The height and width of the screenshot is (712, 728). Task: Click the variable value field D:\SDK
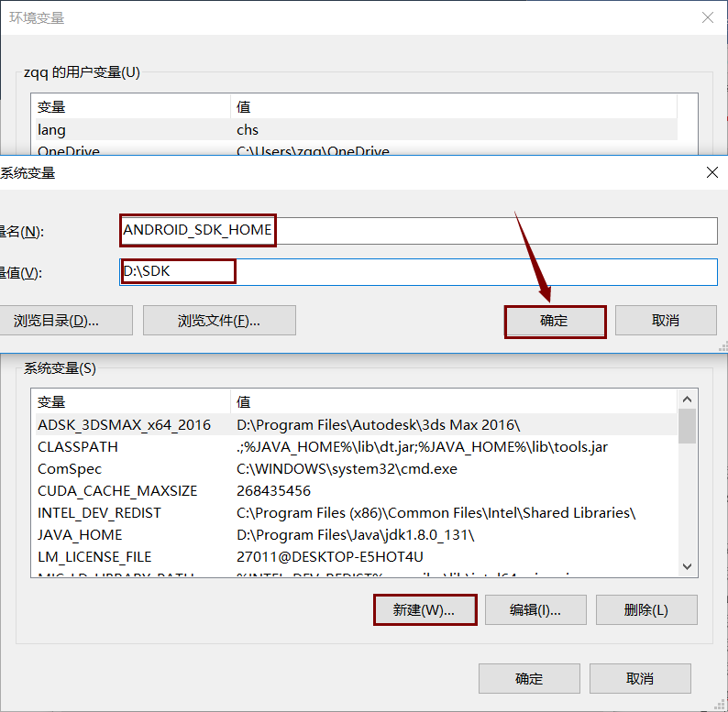pyautogui.click(x=418, y=272)
